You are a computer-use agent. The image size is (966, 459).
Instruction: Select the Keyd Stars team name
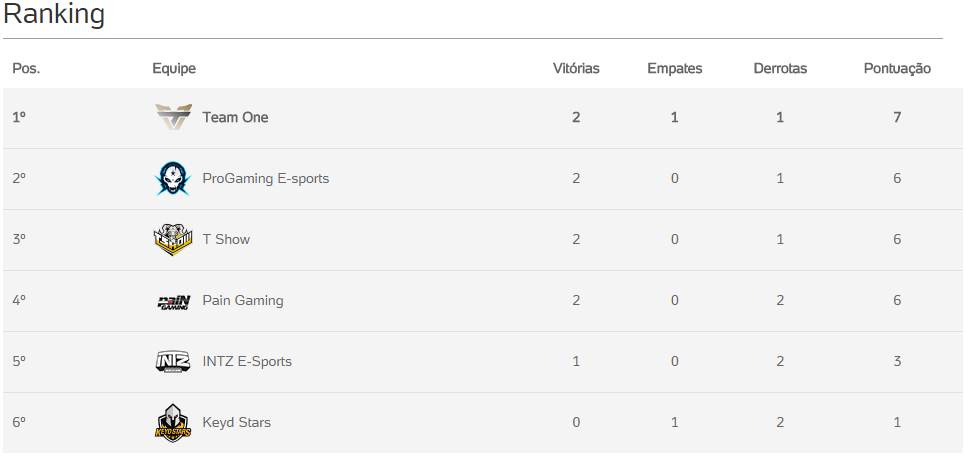tap(236, 423)
